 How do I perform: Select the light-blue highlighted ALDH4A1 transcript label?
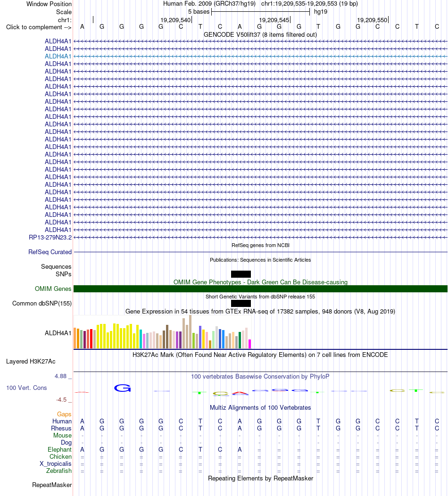click(x=58, y=56)
